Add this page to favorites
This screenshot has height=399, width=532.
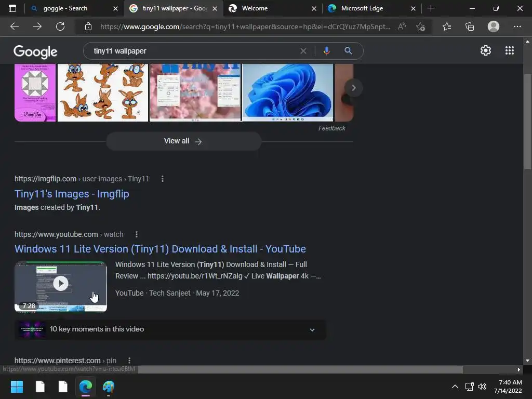click(421, 26)
